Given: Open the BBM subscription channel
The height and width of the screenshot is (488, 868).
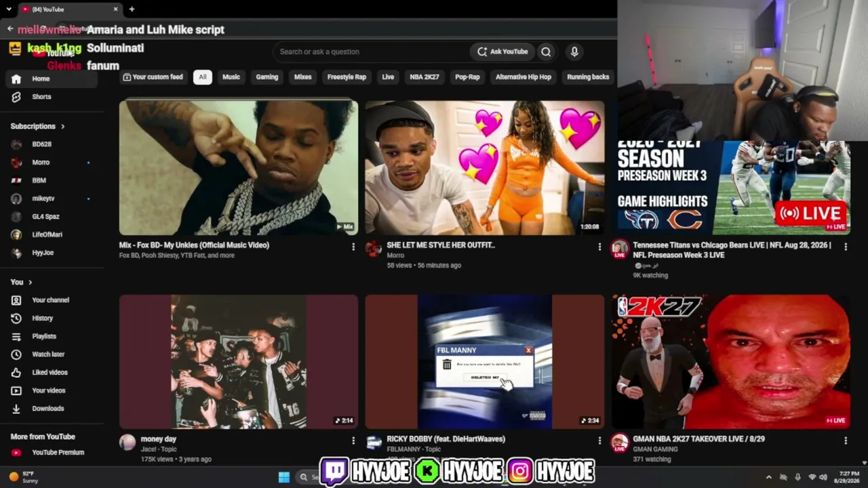Looking at the screenshot, I should (51, 180).
